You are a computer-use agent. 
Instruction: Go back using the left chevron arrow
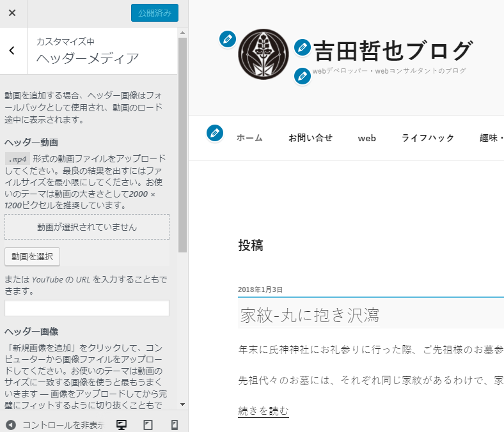click(x=12, y=51)
